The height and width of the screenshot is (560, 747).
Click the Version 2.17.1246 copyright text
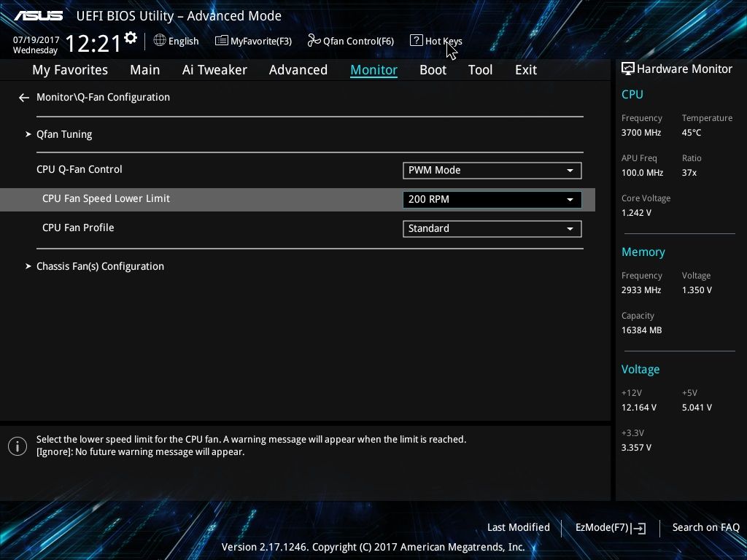pos(373,547)
